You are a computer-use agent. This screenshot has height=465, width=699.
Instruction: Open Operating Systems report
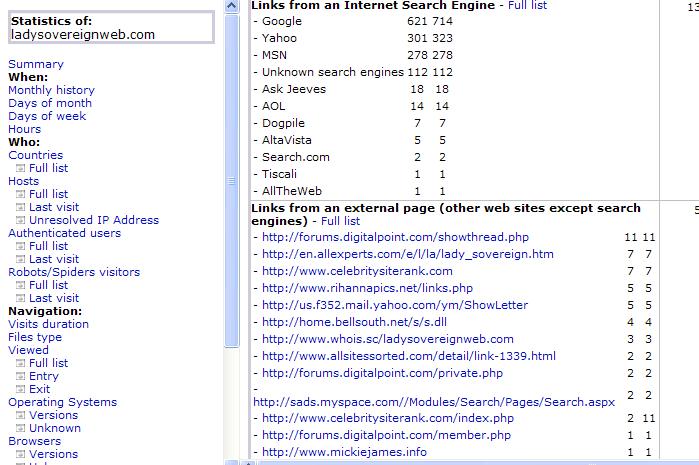coord(63,402)
